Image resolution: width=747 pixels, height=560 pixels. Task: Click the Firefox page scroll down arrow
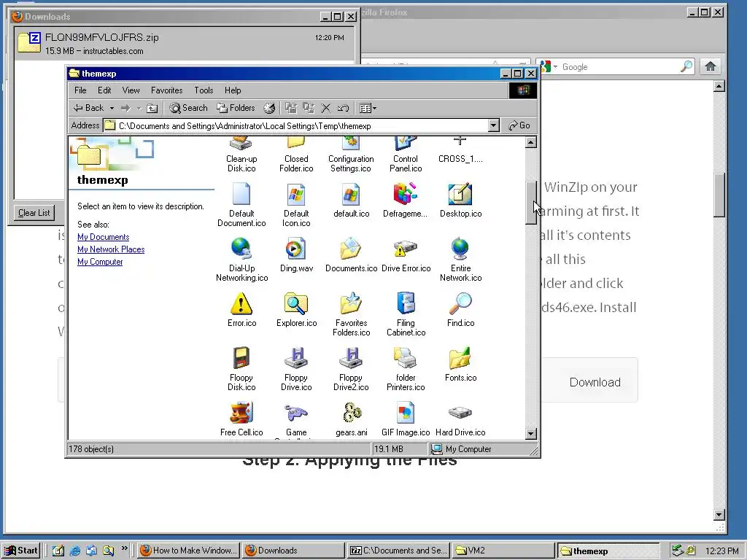click(720, 515)
